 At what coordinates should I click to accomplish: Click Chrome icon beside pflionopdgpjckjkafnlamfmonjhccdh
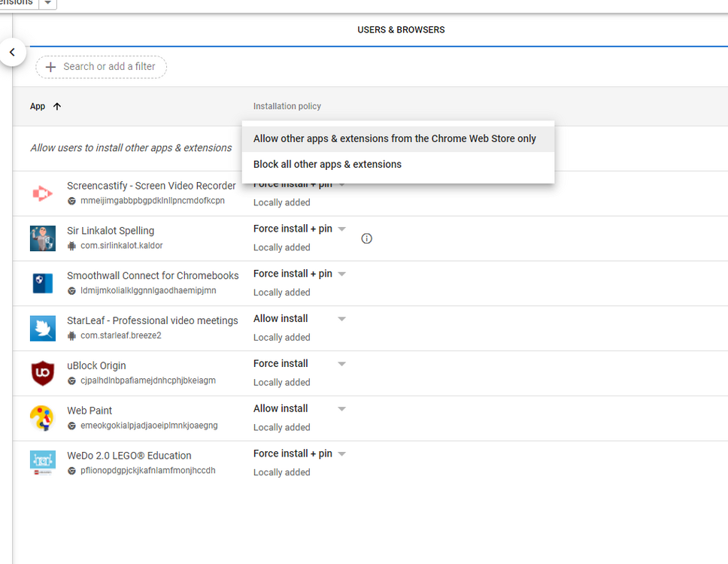click(x=71, y=471)
